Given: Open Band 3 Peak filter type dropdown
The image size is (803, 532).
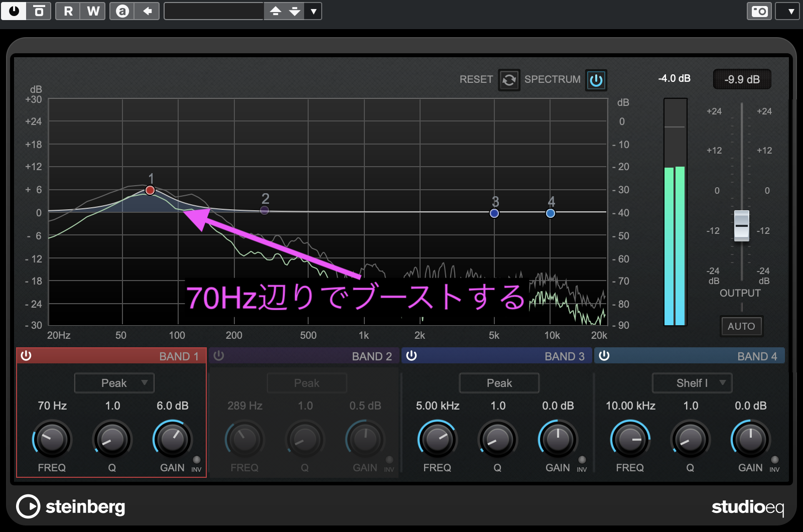Looking at the screenshot, I should 499,383.
